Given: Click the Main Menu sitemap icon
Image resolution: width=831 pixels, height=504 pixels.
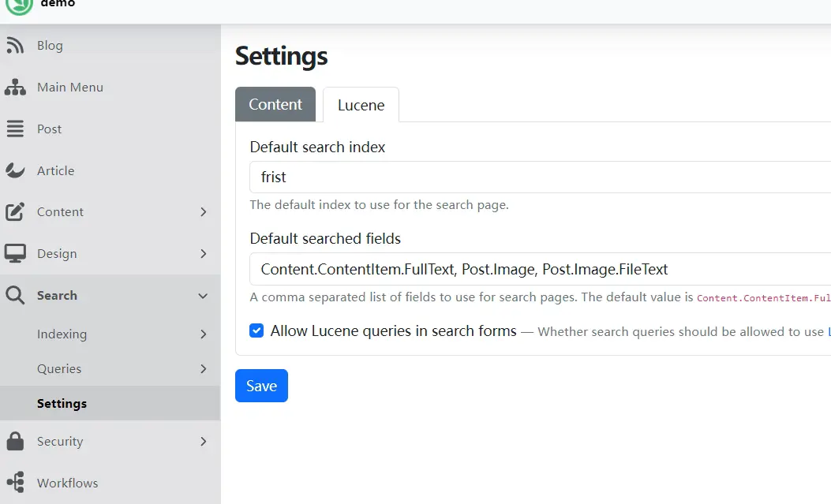Looking at the screenshot, I should pos(15,88).
